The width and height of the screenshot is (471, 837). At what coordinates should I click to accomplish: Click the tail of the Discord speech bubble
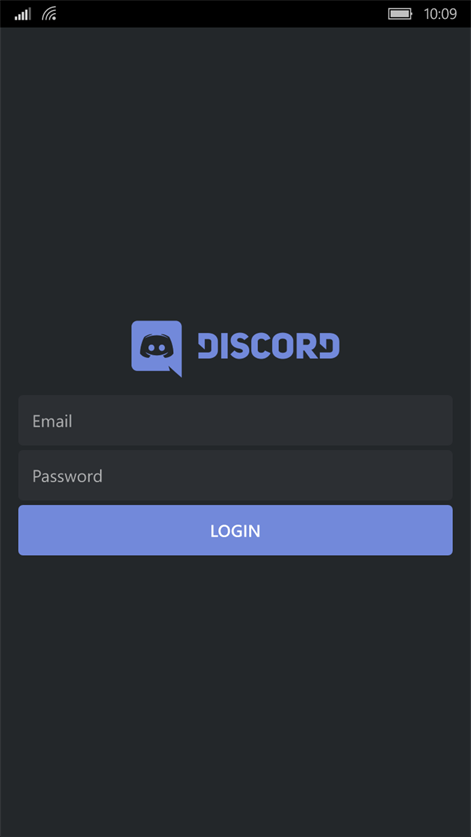[175, 372]
